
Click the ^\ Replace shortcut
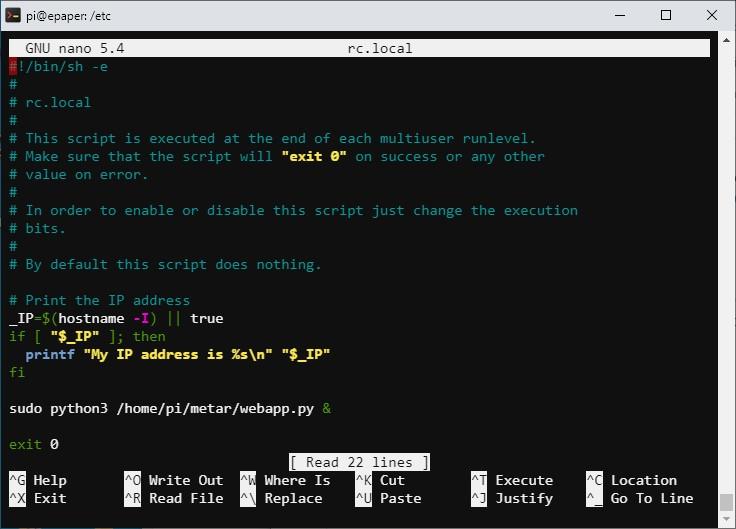282,498
